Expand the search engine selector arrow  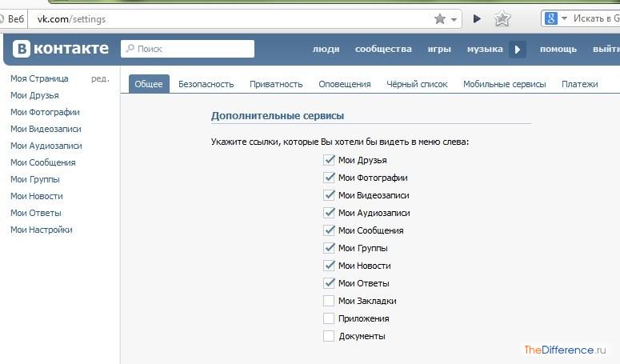564,18
